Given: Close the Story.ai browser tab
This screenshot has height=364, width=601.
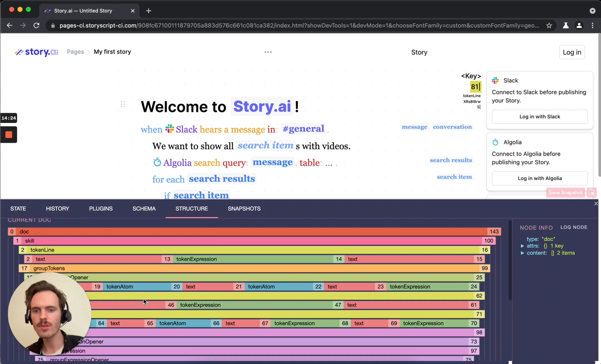Looking at the screenshot, I should pyautogui.click(x=133, y=11).
